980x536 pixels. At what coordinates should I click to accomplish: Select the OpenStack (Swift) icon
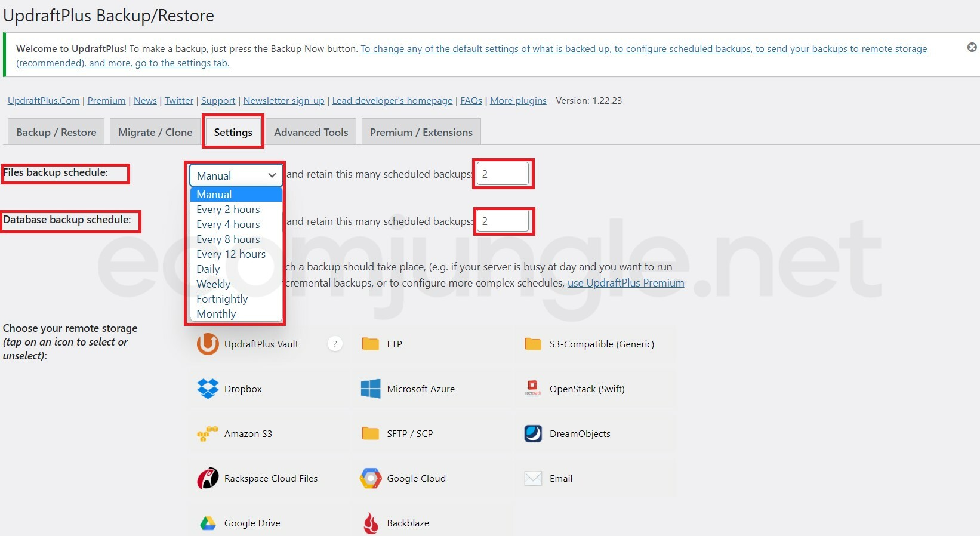tap(533, 389)
